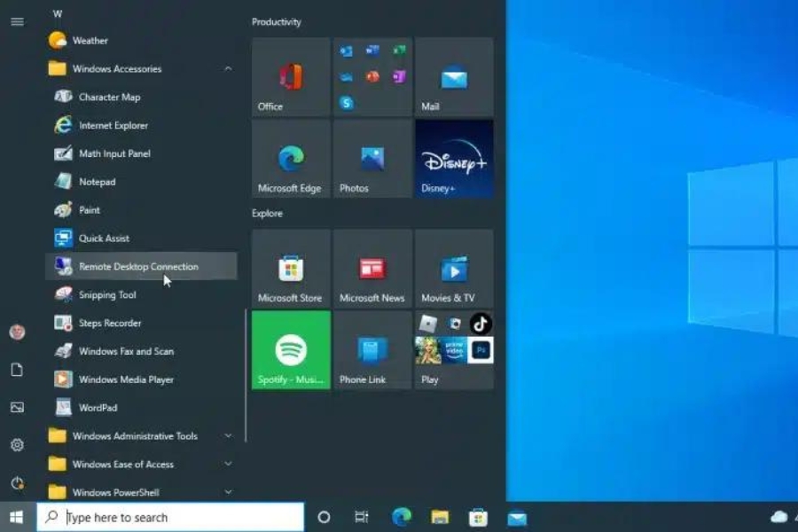Screen dimensions: 798x532
Task: Launch Character Map
Action: pyautogui.click(x=141, y=97)
